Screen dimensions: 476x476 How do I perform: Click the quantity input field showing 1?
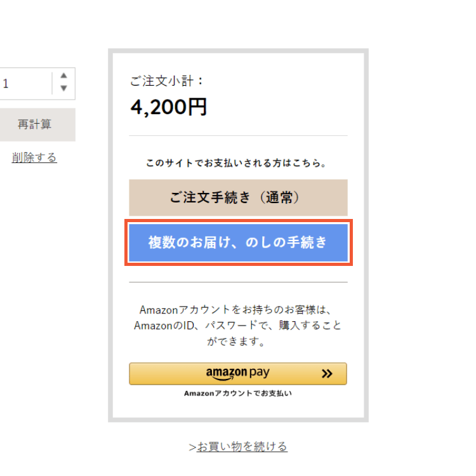click(25, 84)
